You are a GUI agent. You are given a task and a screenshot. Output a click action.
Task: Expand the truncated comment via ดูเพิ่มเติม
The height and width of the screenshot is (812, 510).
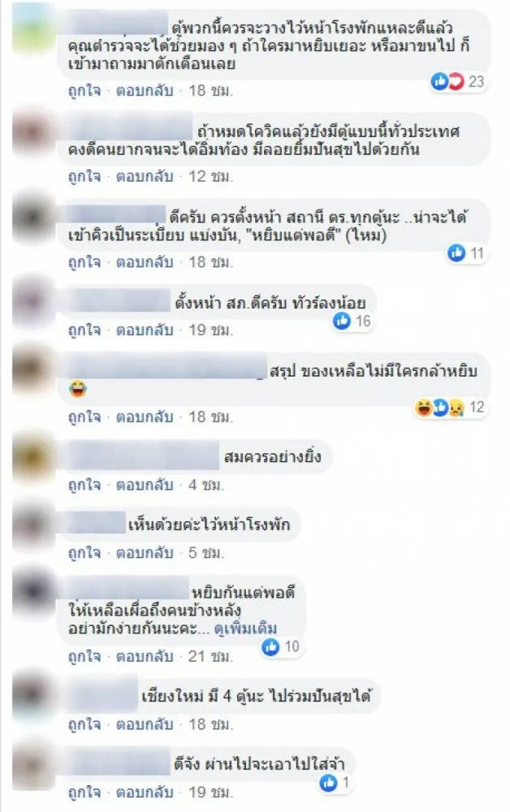click(x=245, y=628)
